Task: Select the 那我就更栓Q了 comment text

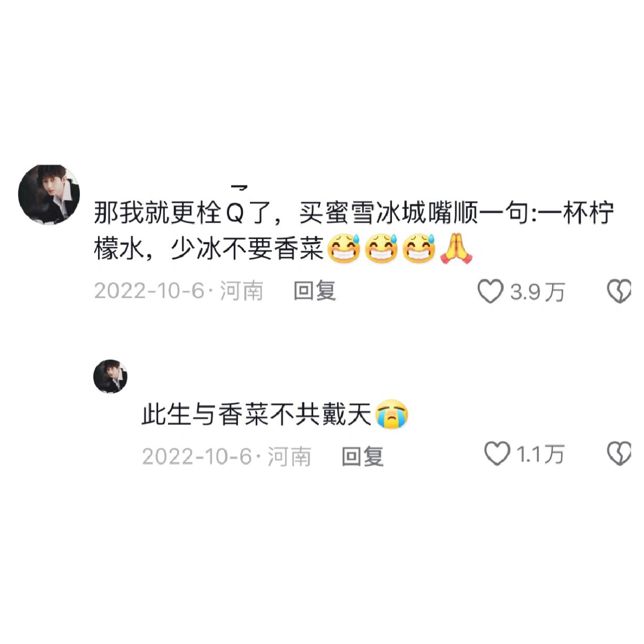Action: tap(354, 231)
